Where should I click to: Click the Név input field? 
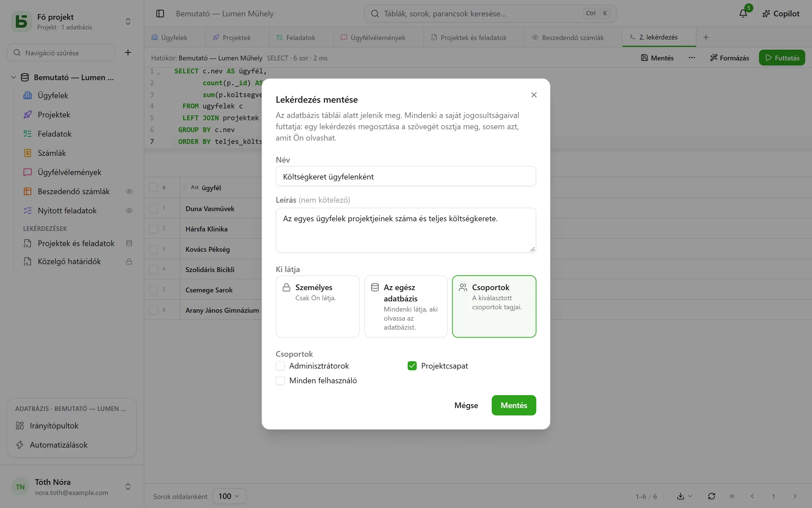406,176
